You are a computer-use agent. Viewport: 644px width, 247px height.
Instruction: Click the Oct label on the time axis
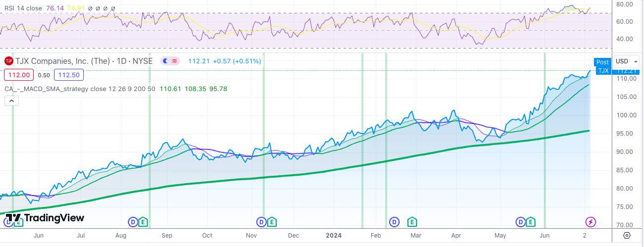click(207, 236)
